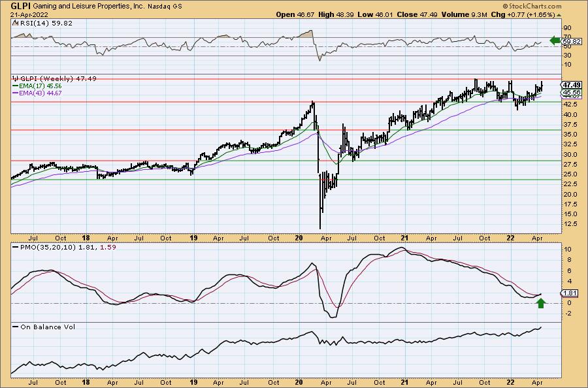Click the PMO(35,20,10) 1.81, 1.59 label
Screen dimensions: 588x388
click(68, 248)
